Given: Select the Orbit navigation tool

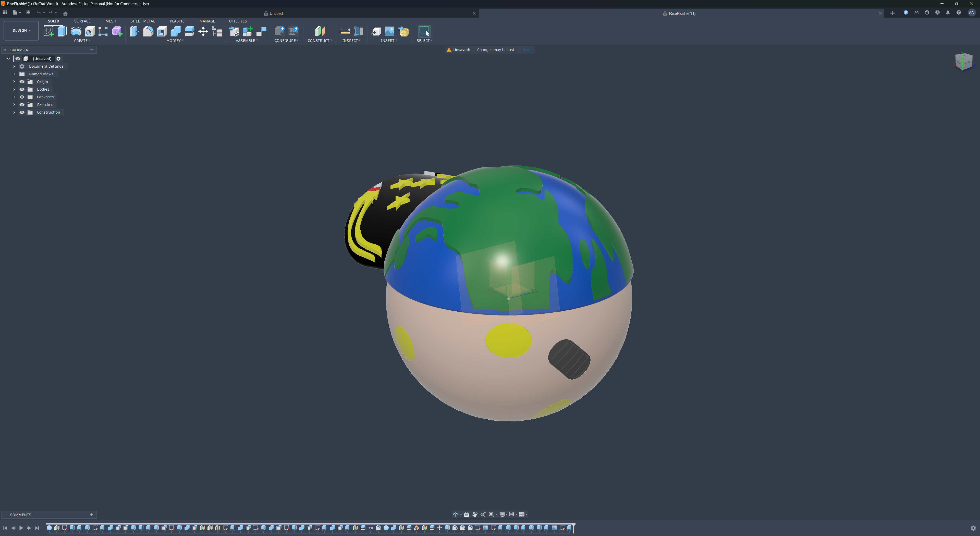Looking at the screenshot, I should (x=455, y=514).
